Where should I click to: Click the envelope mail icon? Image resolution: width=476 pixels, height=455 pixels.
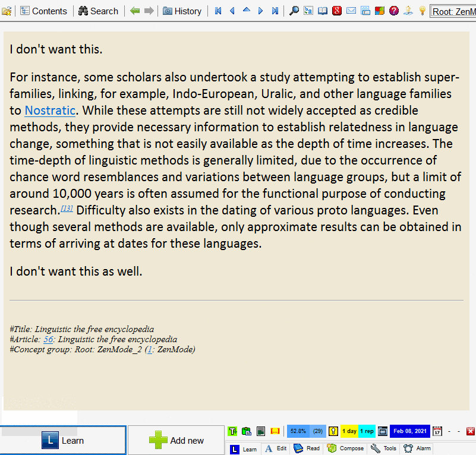[351, 11]
